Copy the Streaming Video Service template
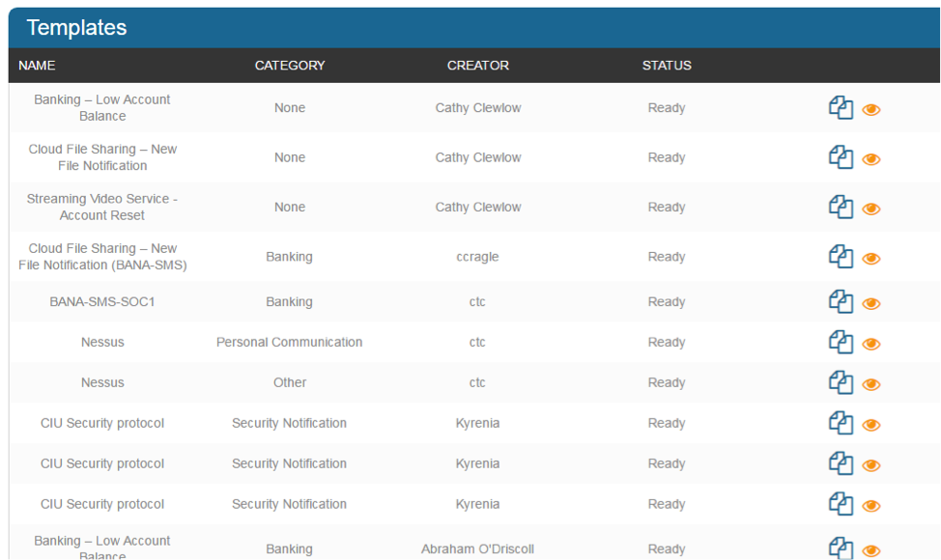 coord(841,208)
